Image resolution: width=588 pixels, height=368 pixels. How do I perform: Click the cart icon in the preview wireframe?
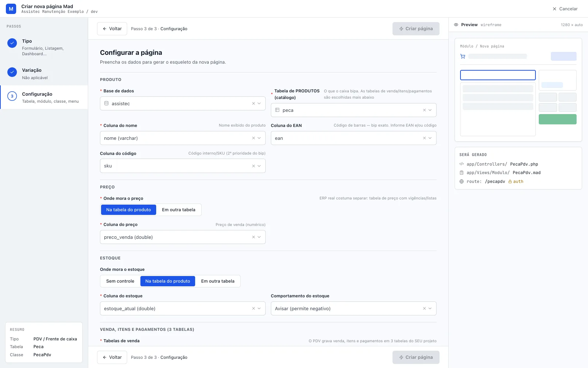[x=463, y=56]
